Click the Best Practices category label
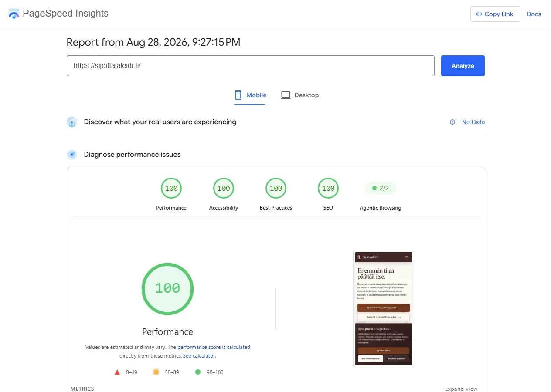Screen dimensions: 551x392 [x=276, y=208]
